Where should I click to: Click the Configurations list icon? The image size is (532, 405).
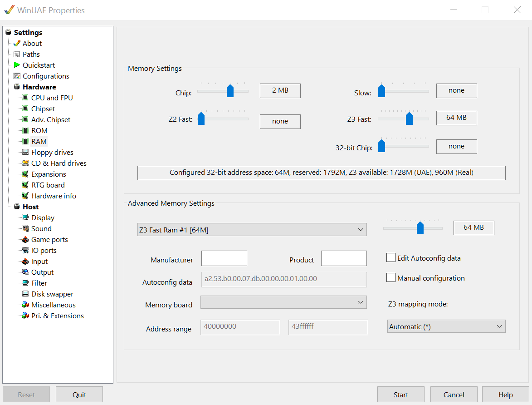coord(17,76)
